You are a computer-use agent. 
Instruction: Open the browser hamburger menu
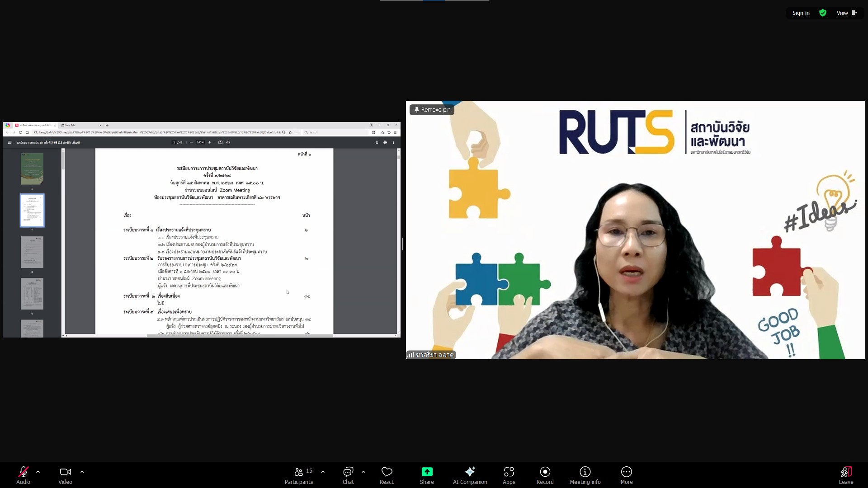coord(395,132)
